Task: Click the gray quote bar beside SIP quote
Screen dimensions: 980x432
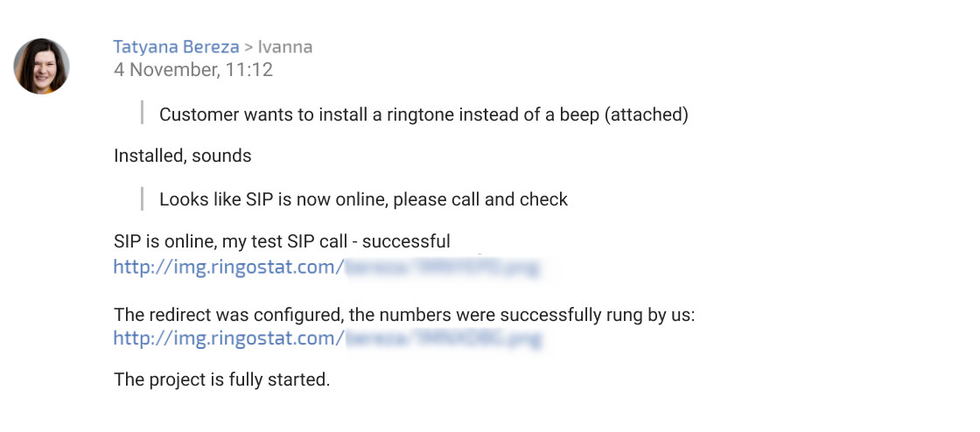Action: [x=143, y=199]
